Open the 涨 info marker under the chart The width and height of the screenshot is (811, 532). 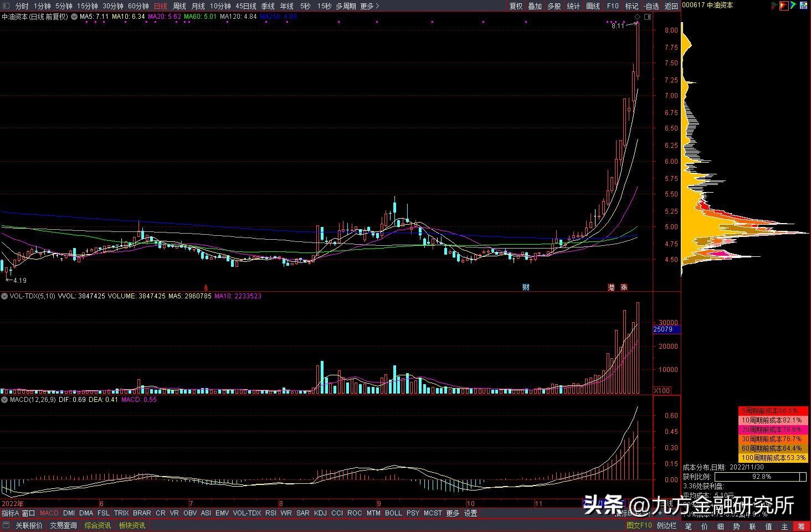[x=624, y=287]
